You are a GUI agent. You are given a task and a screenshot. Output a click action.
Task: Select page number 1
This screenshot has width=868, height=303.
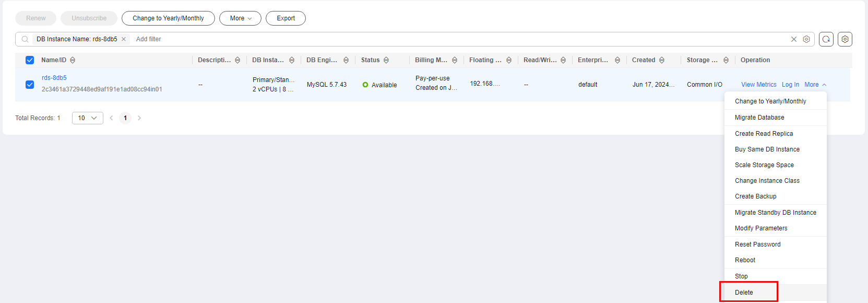tap(125, 118)
